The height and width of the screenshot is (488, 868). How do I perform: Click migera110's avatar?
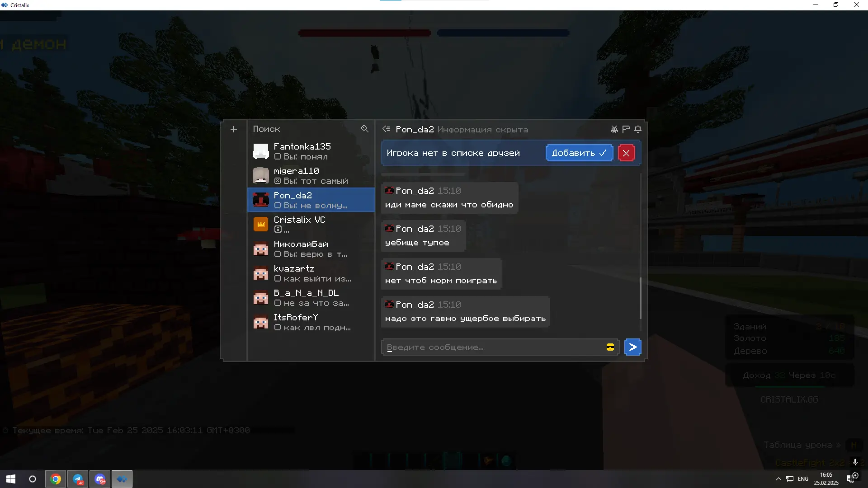point(261,175)
